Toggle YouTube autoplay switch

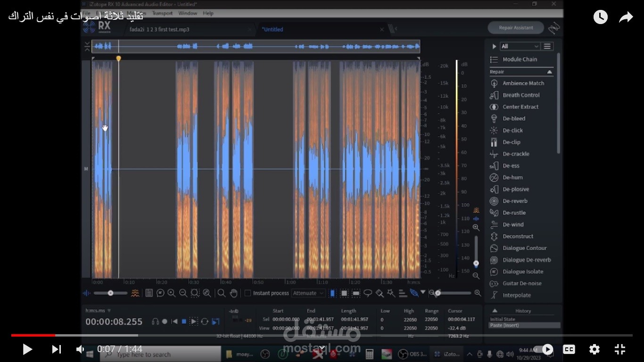pos(544,349)
